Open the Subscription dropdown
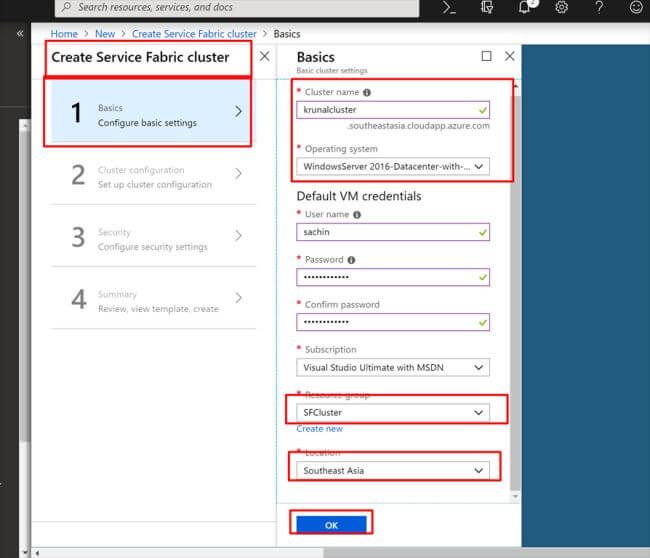This screenshot has width=650, height=558. point(393,368)
